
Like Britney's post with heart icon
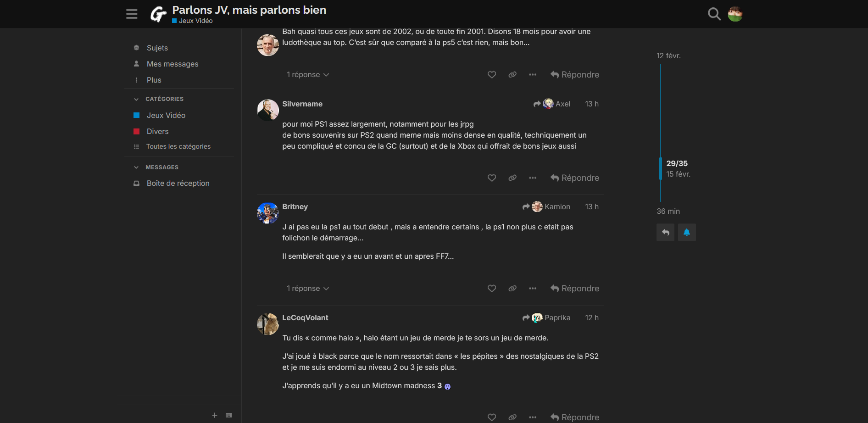[x=492, y=289]
